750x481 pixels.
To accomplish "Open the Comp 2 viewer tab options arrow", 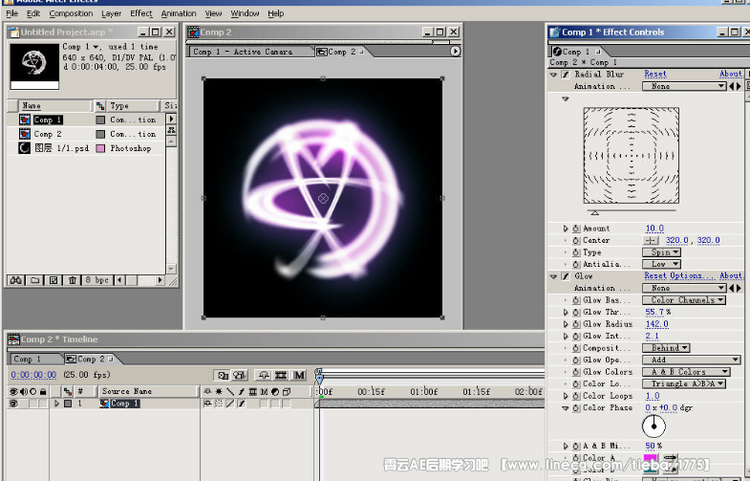I will coord(455,51).
